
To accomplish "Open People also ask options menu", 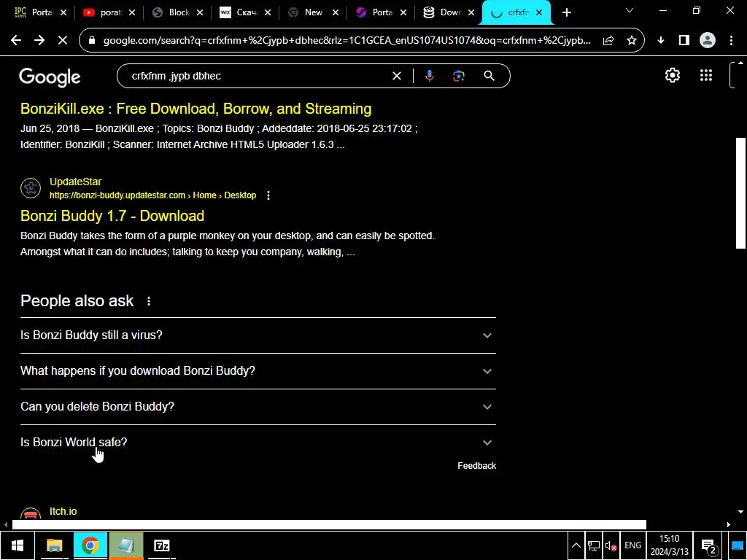I will click(x=149, y=301).
